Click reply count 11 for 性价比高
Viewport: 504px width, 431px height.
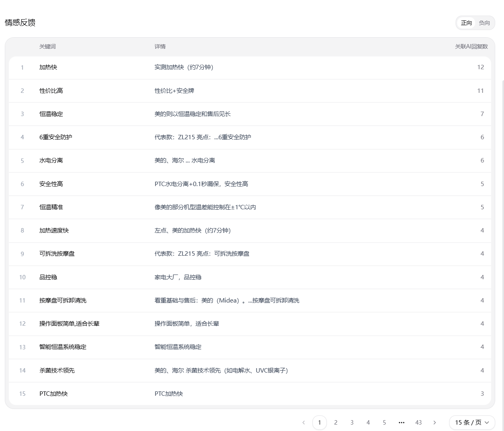[x=480, y=91]
